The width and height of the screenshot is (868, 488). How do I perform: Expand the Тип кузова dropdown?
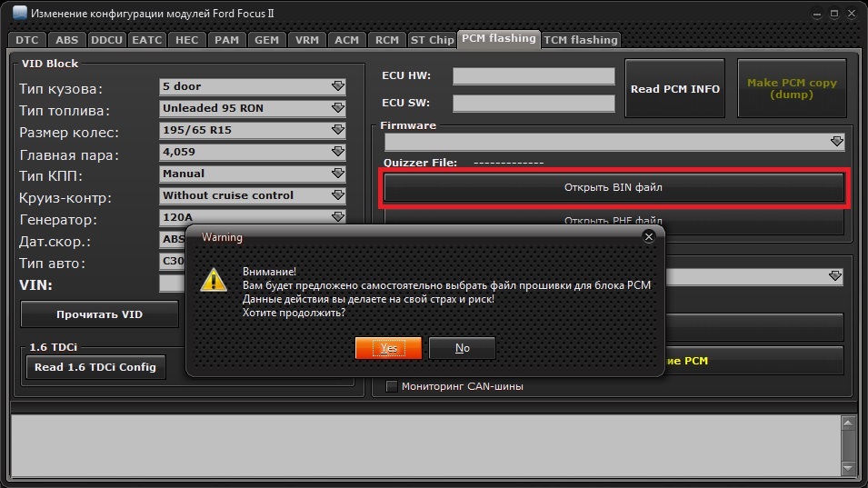coord(338,86)
